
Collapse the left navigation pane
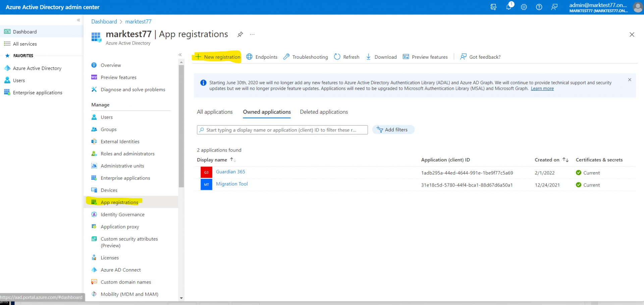tap(78, 20)
